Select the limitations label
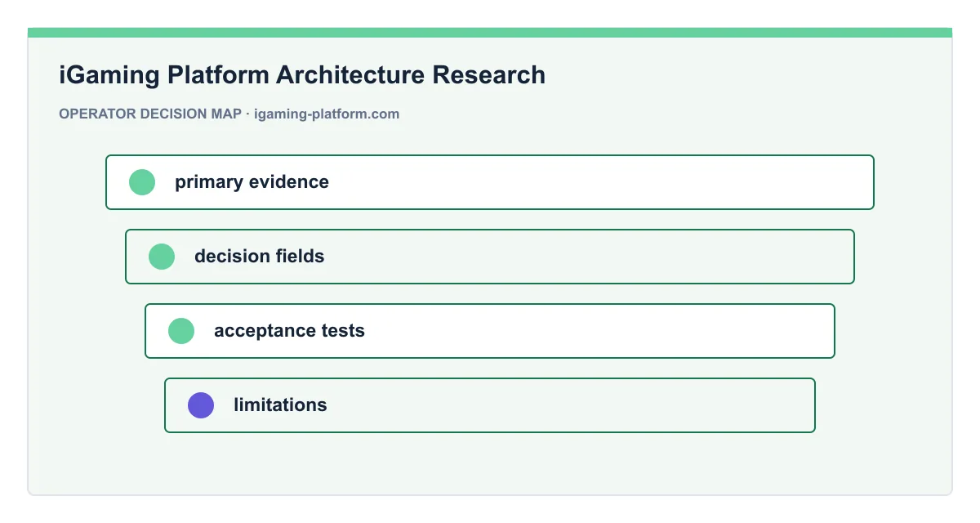This screenshot has width=980, height=523. 280,405
